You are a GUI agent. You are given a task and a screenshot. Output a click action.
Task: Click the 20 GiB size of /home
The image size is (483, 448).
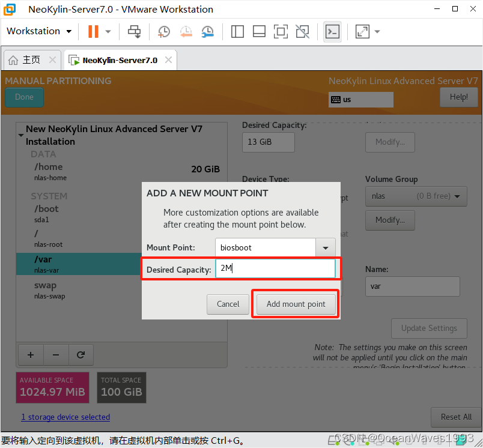(x=205, y=169)
